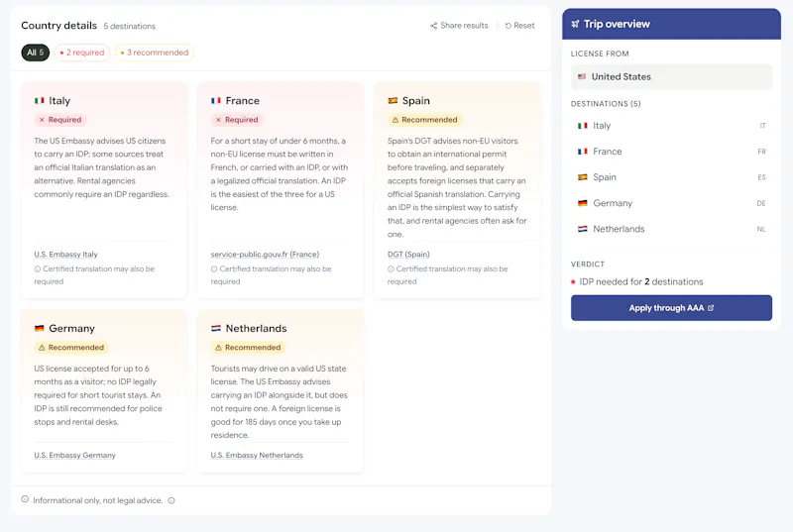Viewport: 793px width, 532px height.
Task: Click the DESTINATIONS (5) section label
Action: click(x=606, y=104)
